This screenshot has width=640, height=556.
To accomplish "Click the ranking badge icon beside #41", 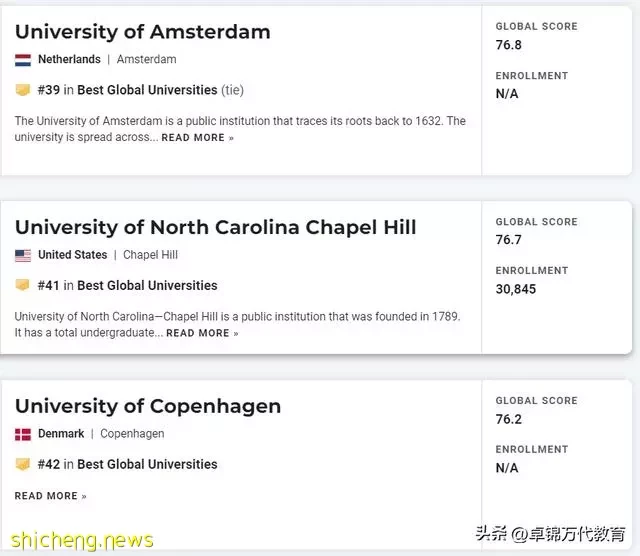I will 23,285.
